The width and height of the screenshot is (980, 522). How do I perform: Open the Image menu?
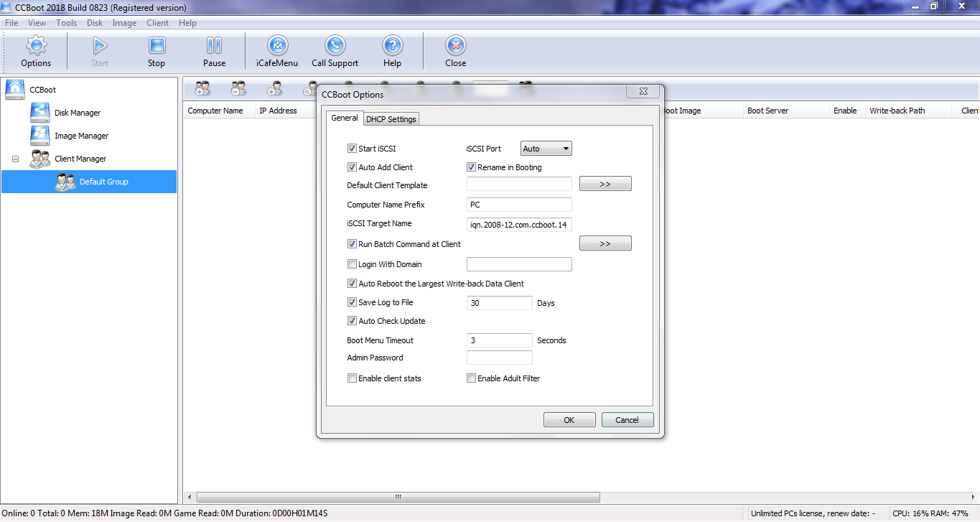coord(124,23)
